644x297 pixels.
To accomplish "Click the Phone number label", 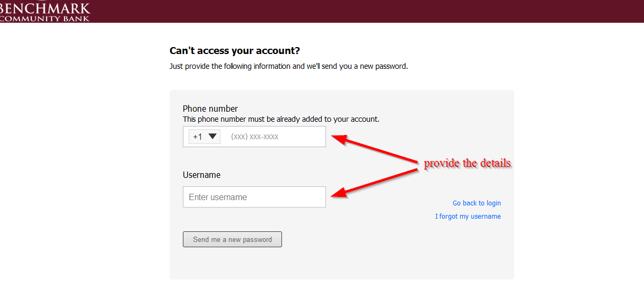I will 210,109.
